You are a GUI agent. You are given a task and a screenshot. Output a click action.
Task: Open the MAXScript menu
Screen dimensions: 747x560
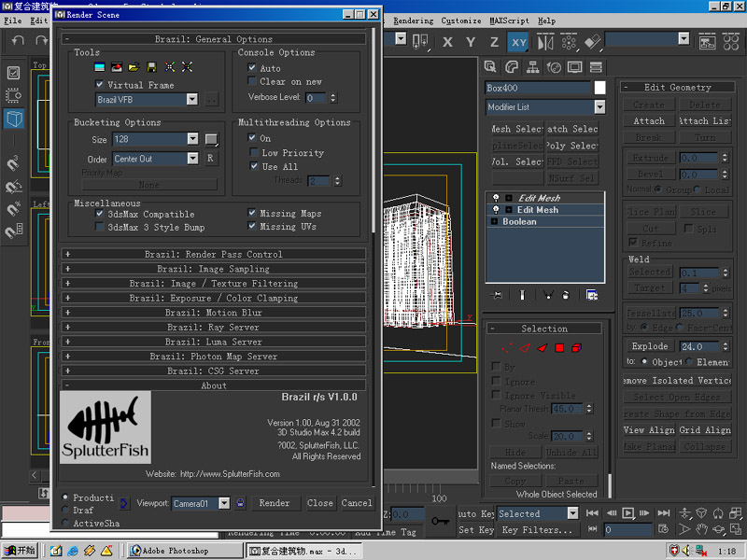point(509,21)
